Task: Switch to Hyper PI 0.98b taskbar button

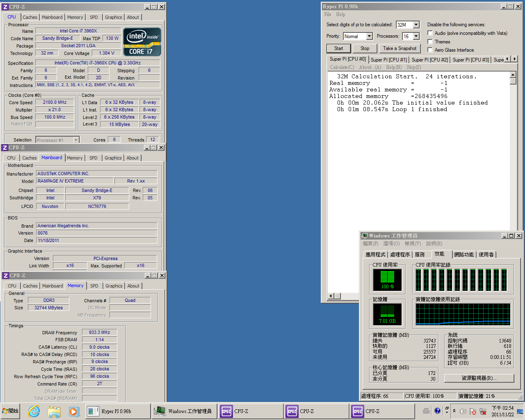Action: [x=118, y=411]
